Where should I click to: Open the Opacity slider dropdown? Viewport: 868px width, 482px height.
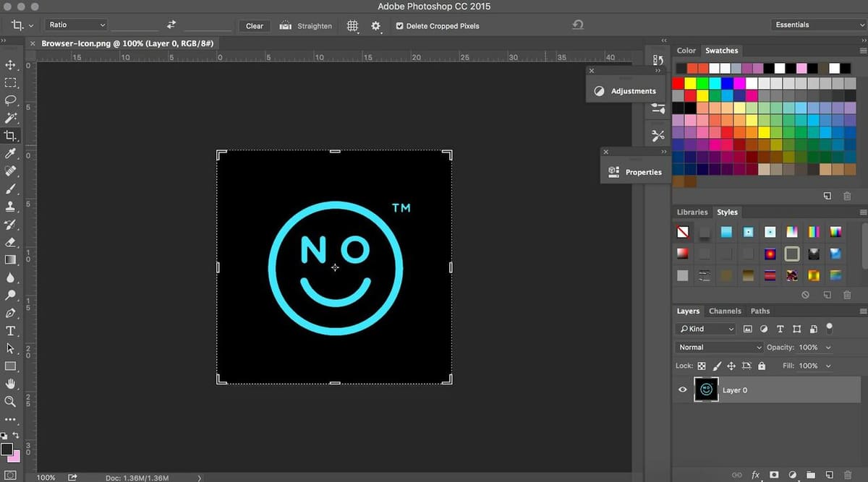[x=828, y=348]
